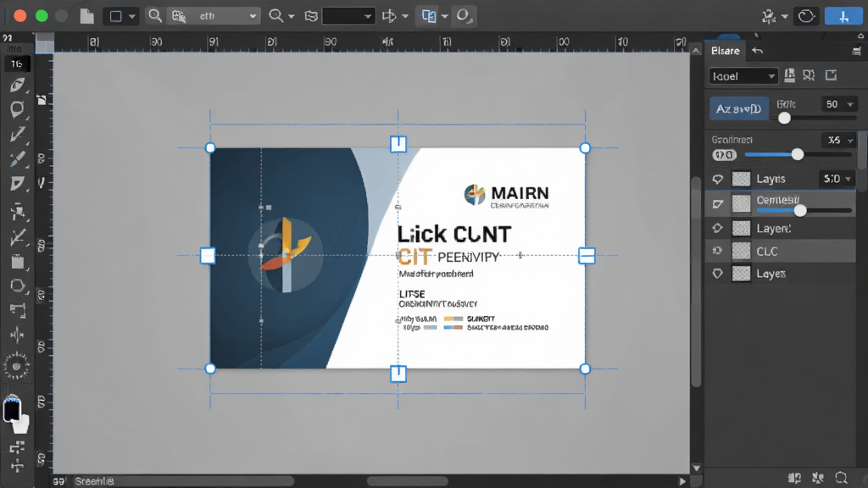Toggle visibility of the Layes layer

click(717, 274)
